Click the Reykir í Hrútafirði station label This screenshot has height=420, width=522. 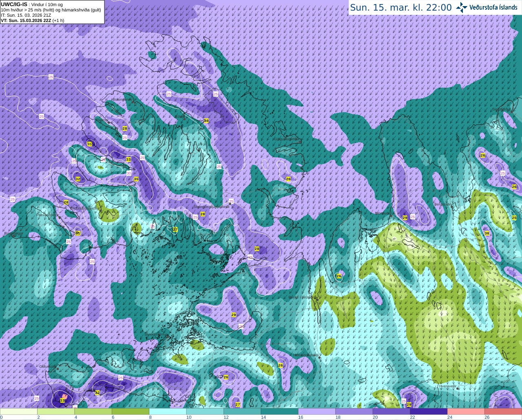point(303,297)
